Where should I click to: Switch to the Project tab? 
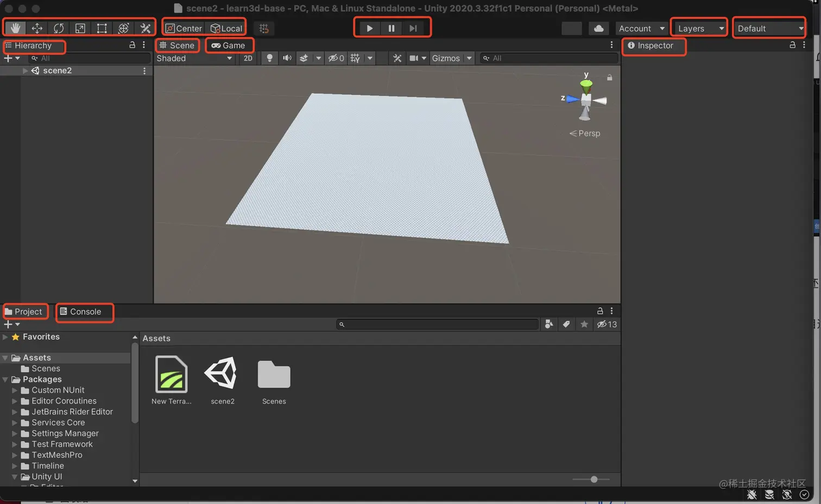coord(23,312)
